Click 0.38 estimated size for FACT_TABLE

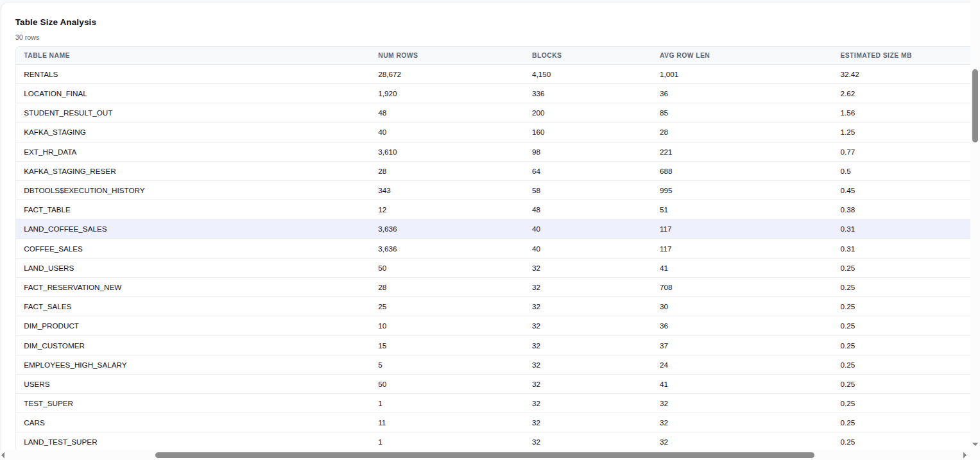point(848,210)
